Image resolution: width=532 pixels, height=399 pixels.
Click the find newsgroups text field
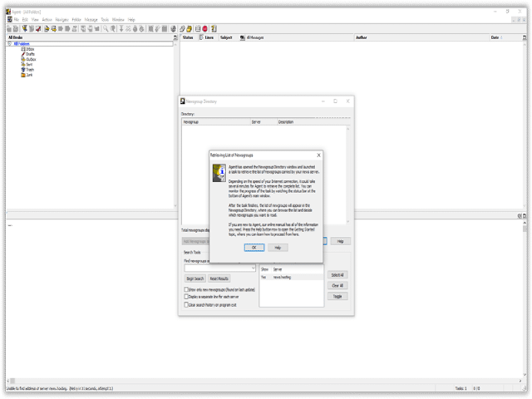218,268
